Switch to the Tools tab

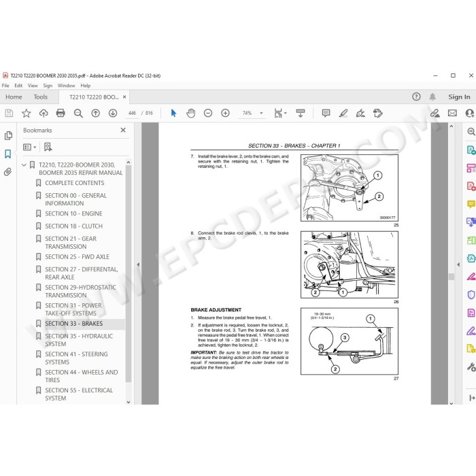click(x=41, y=97)
